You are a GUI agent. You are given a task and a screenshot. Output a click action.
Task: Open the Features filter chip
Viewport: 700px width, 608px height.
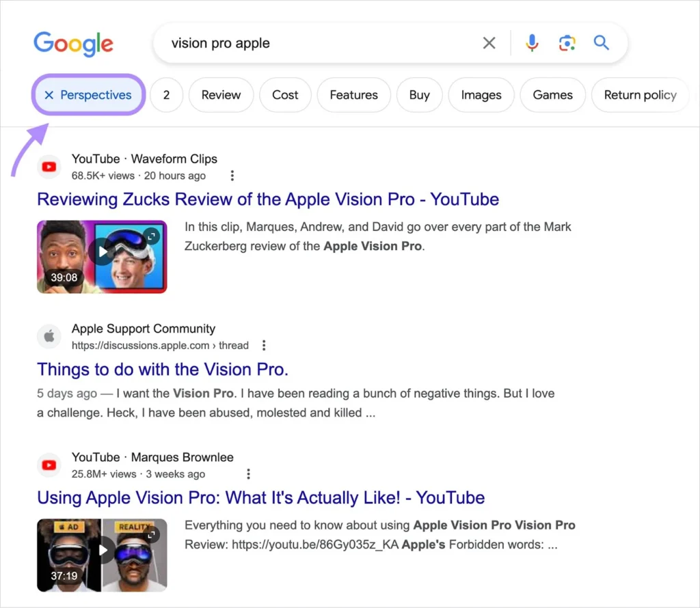353,95
